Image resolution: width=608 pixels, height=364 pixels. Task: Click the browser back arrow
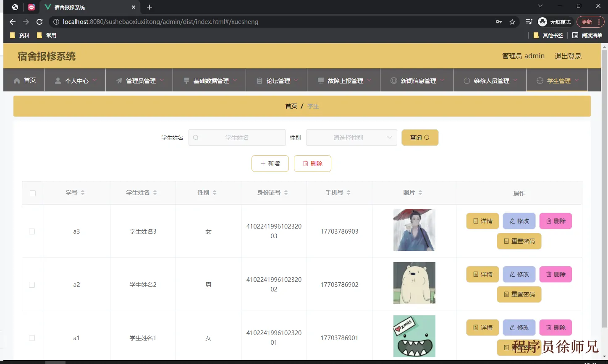pos(13,22)
